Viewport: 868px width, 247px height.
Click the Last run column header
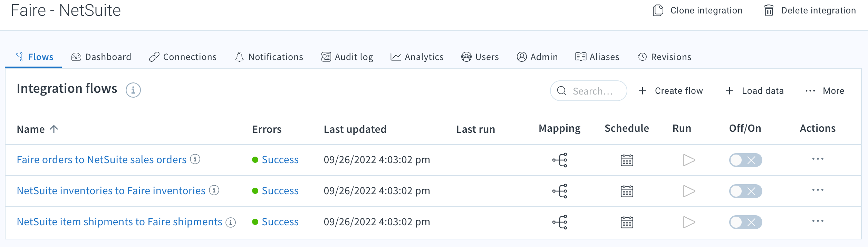coord(475,129)
